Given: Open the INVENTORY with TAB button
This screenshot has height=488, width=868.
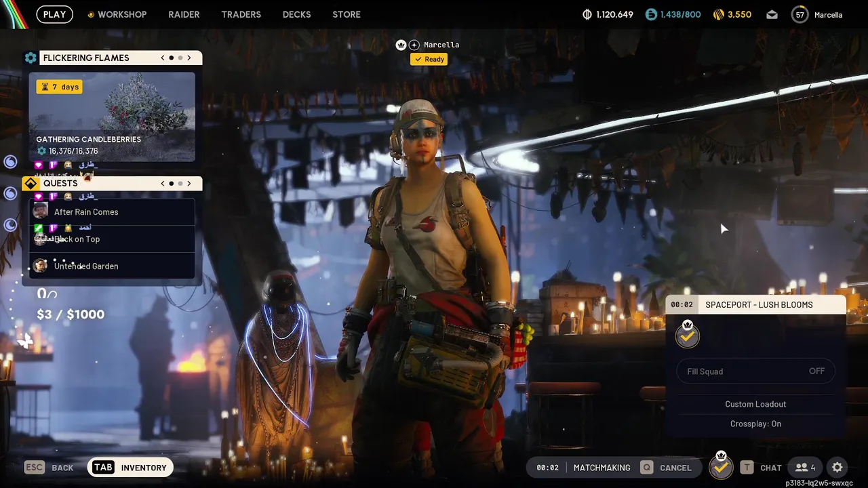Looking at the screenshot, I should click(x=131, y=468).
